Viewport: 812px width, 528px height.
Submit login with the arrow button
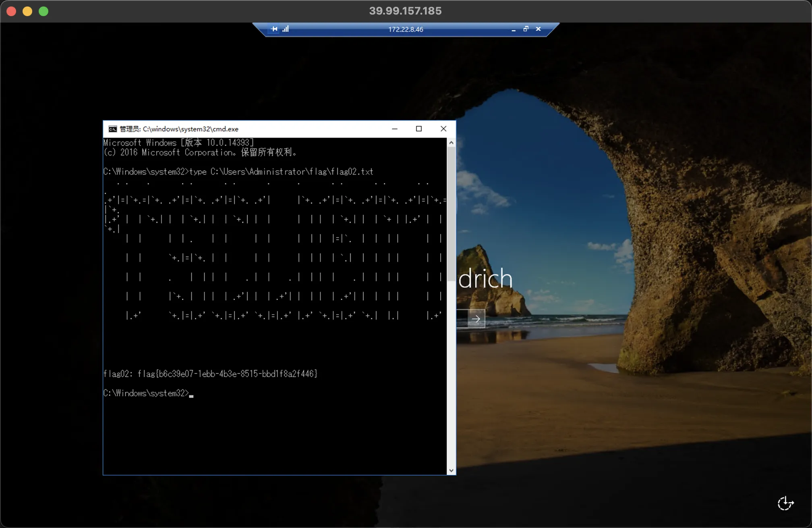(476, 319)
